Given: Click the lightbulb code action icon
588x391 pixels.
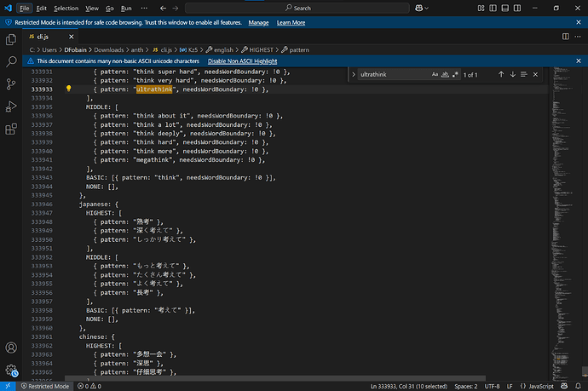Looking at the screenshot, I should [x=69, y=89].
